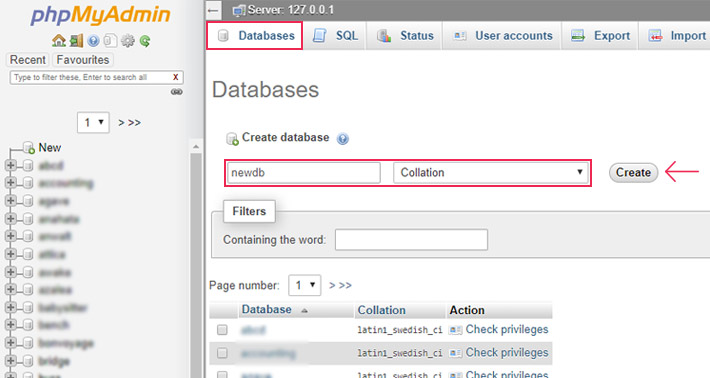Jump to last page of database table
Viewport: 710px width, 378px height.
345,285
